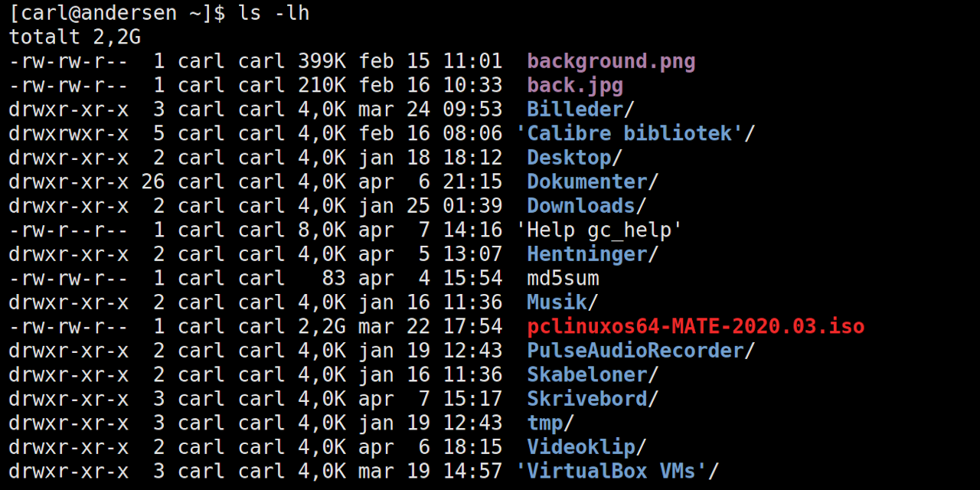The image size is (980, 490).
Task: Click the Dokumenter directory entry
Action: tap(587, 181)
